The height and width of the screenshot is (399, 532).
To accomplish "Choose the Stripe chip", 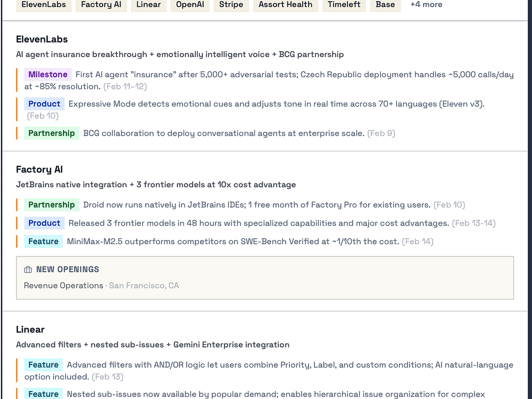I will pyautogui.click(x=231, y=5).
